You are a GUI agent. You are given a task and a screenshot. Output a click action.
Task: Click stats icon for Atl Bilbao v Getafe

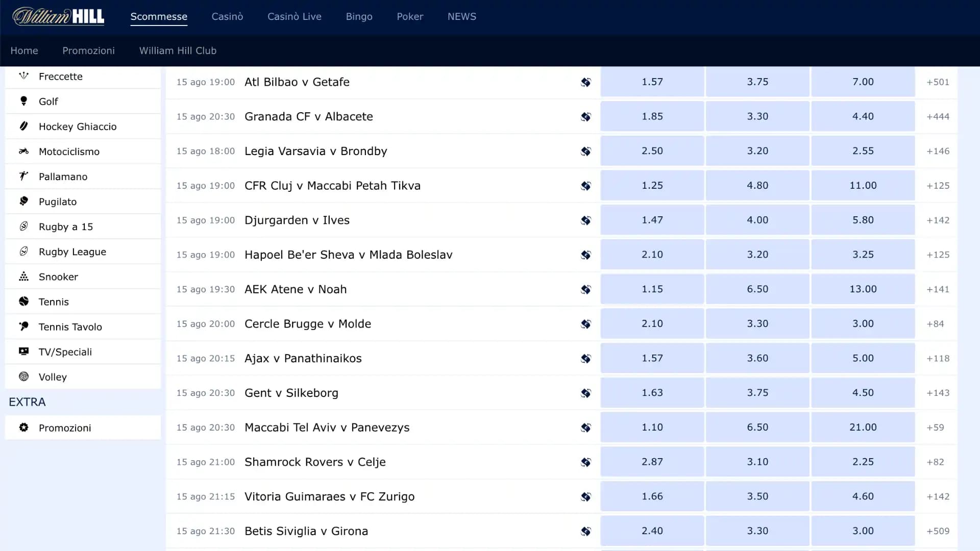[x=586, y=82]
